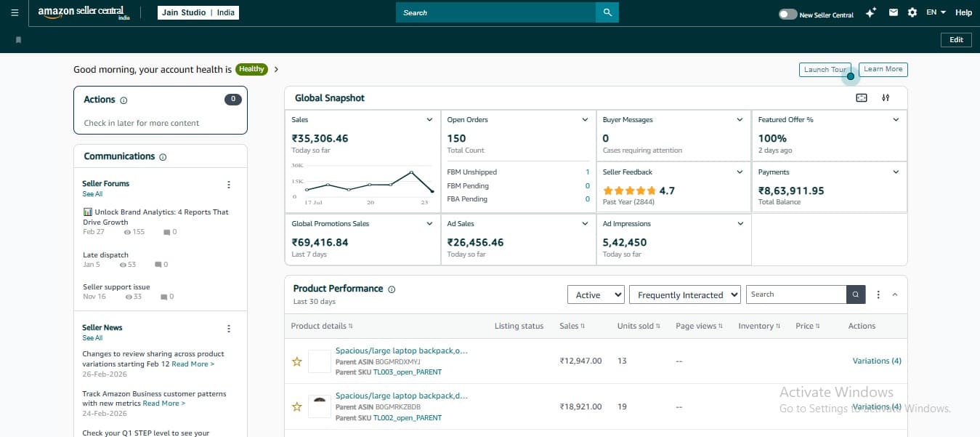980x437 pixels.
Task: Sort by Product details column
Action: (322, 326)
